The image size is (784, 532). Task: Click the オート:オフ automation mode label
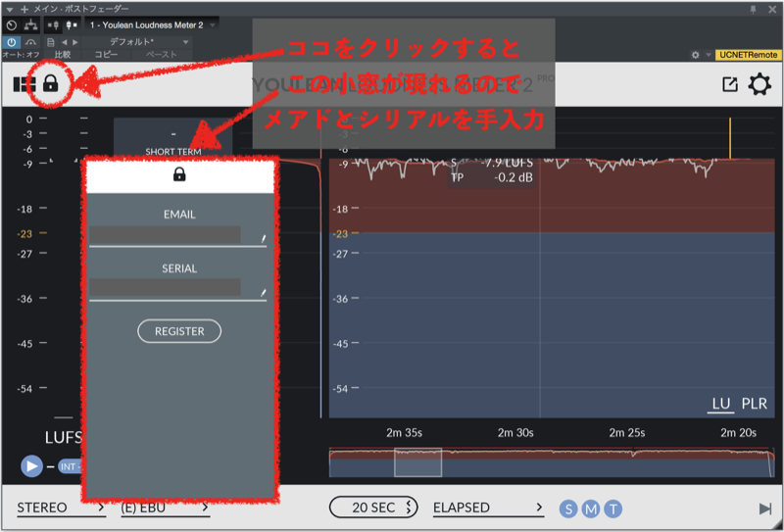pyautogui.click(x=22, y=55)
